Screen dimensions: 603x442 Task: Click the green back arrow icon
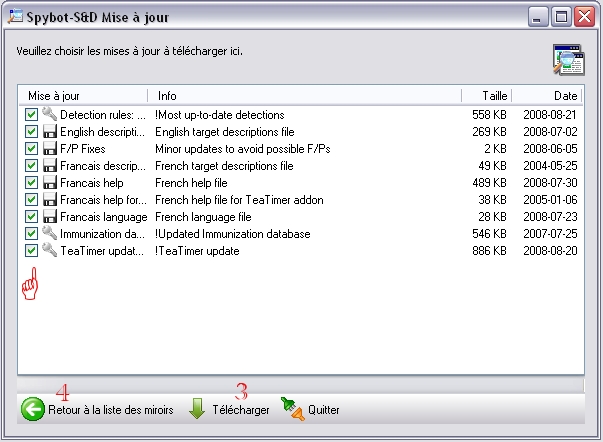click(33, 409)
